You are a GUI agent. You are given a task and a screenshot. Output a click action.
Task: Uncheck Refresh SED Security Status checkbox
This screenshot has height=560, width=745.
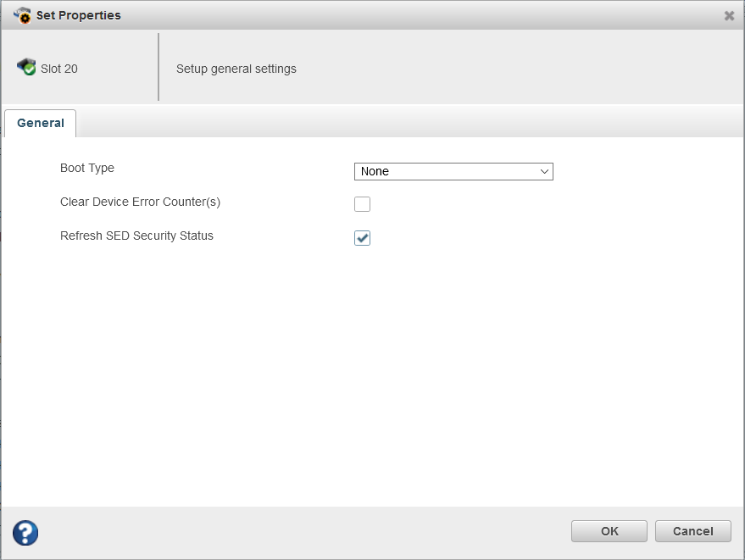[x=363, y=238]
